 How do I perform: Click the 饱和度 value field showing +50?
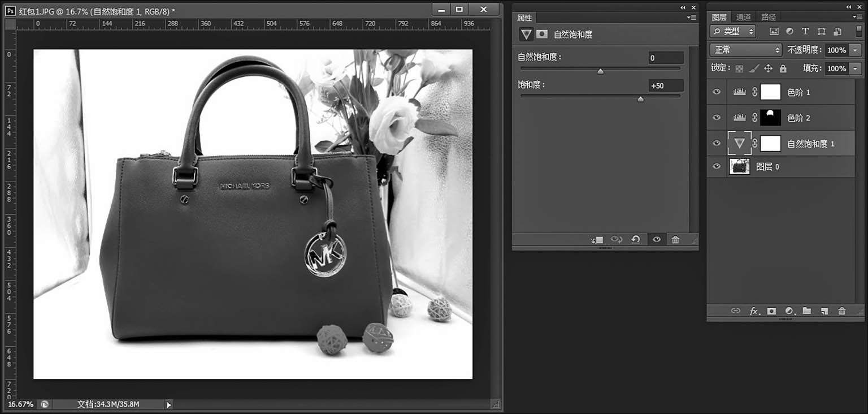click(x=666, y=85)
